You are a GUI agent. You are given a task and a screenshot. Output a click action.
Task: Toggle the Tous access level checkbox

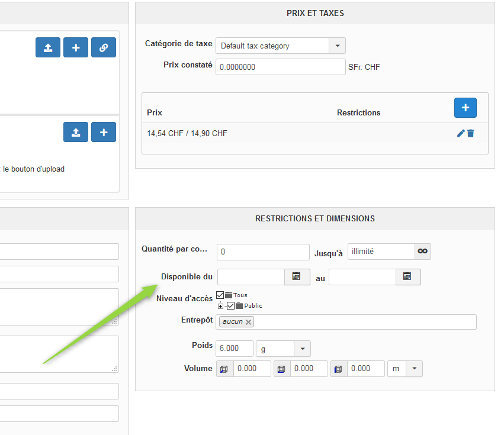click(x=220, y=295)
